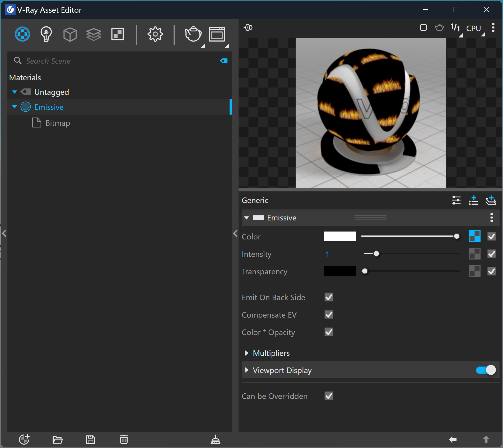Image resolution: width=503 pixels, height=448 pixels.
Task: Open the Textures category checker icon
Action: 118,34
